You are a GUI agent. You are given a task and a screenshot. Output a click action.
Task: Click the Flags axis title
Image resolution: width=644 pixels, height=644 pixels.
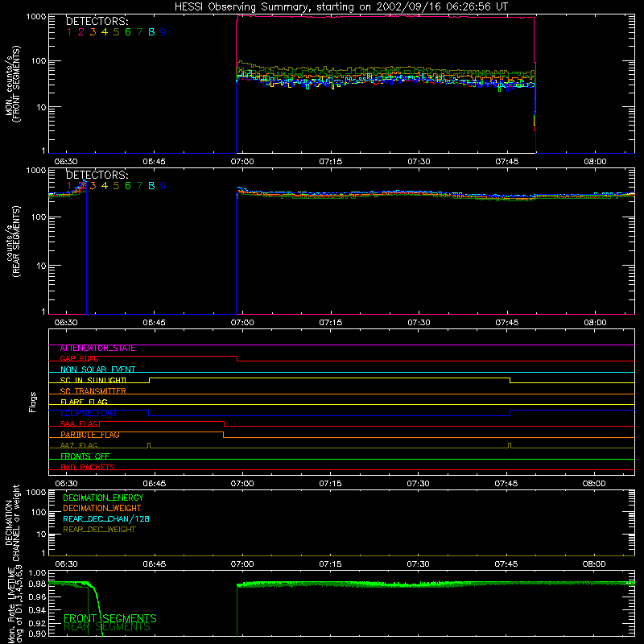33,402
